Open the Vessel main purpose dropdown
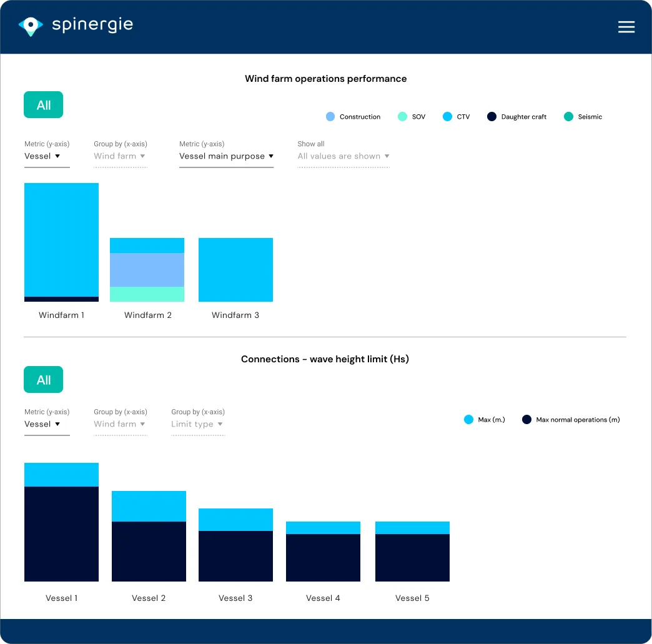Screen dimensions: 652x644 pos(226,156)
